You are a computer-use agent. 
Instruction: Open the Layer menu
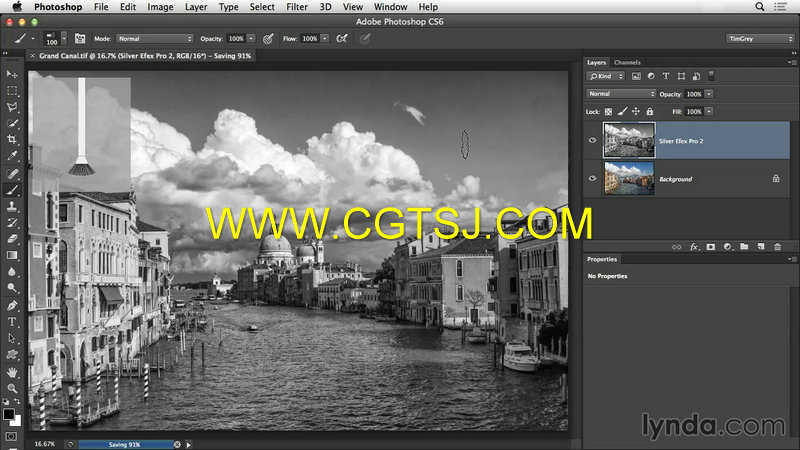pos(196,7)
